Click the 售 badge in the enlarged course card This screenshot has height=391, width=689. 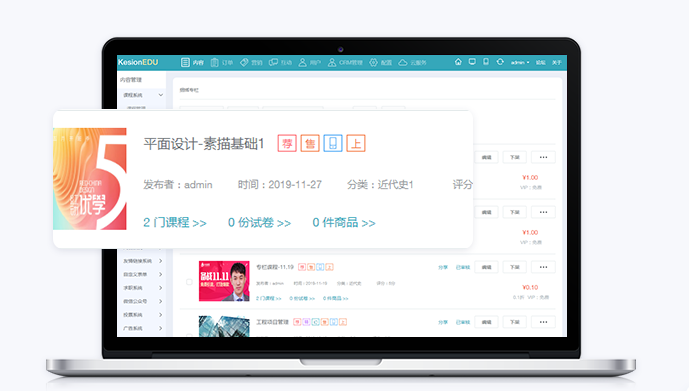tap(310, 143)
